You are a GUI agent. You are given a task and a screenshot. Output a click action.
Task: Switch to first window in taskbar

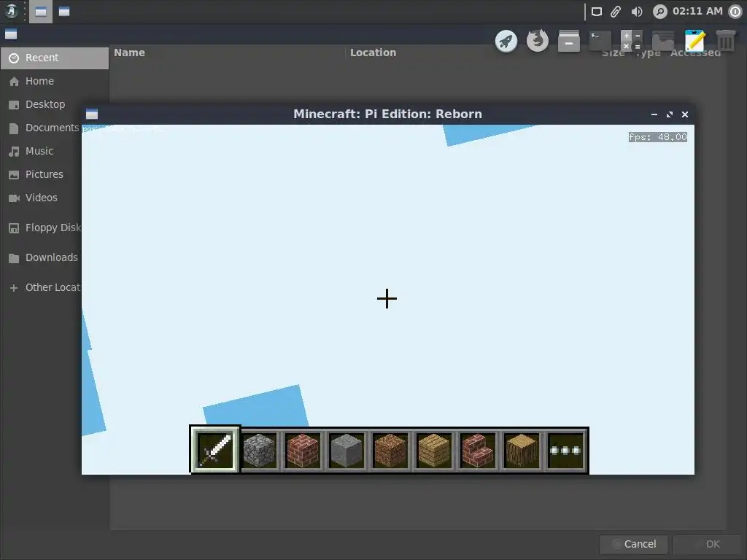[x=41, y=12]
